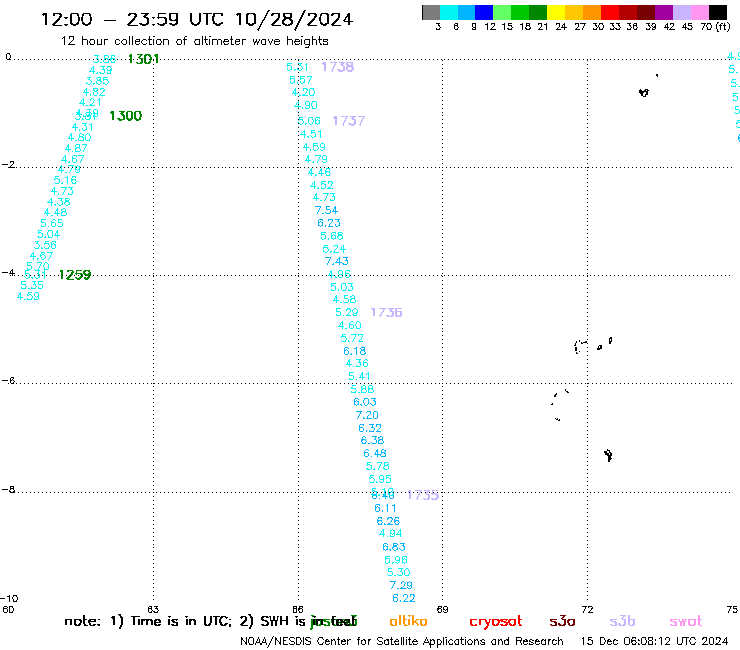740x650 pixels.
Task: Click the black legend swatch near 70 (ft)
Action: [x=718, y=12]
